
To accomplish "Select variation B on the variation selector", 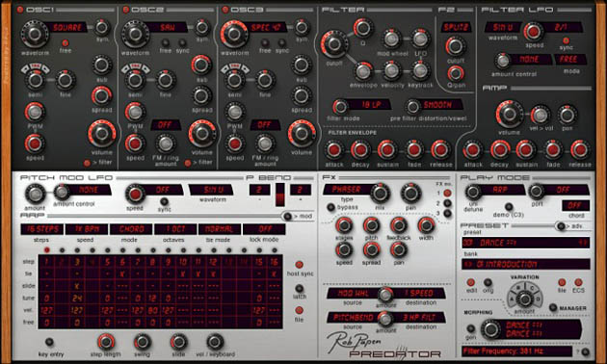I will [518, 287].
